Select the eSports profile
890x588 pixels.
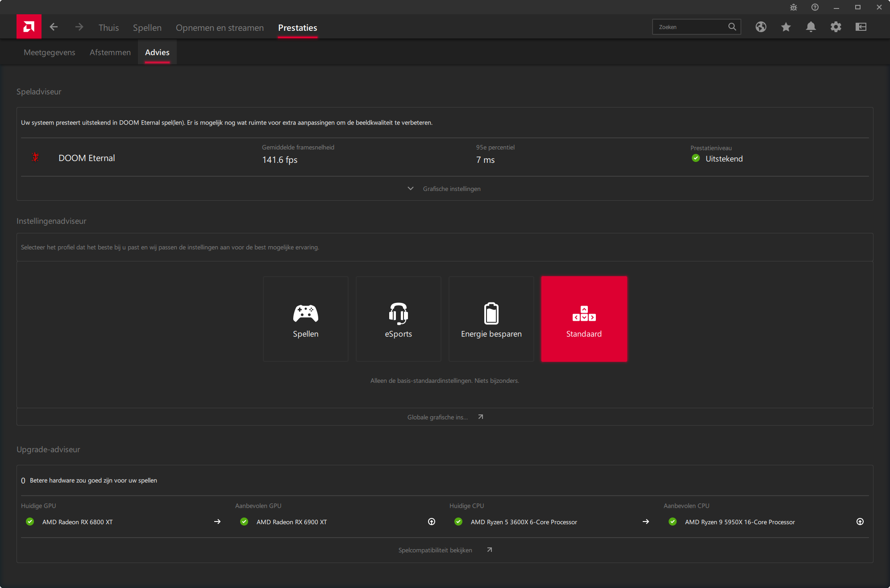pos(399,319)
